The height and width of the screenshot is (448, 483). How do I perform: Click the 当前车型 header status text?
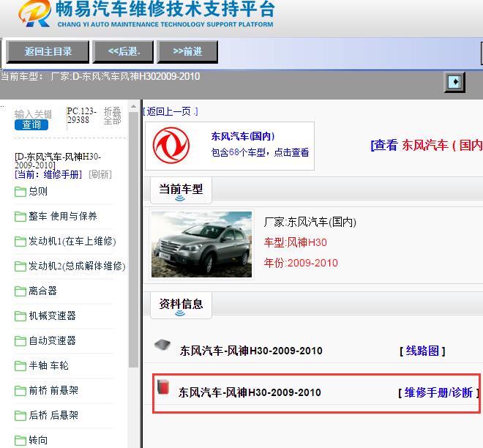pyautogui.click(x=100, y=76)
